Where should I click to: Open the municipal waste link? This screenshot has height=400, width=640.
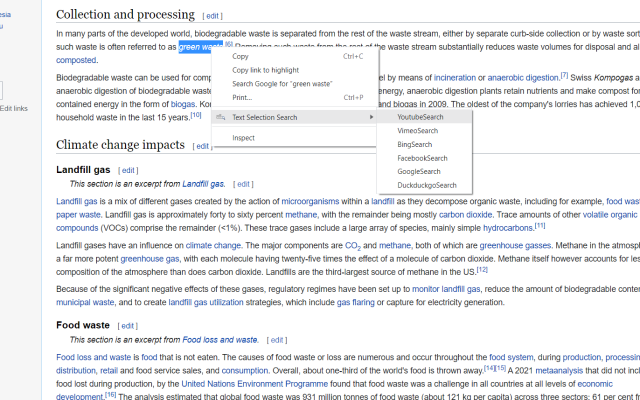[85, 302]
